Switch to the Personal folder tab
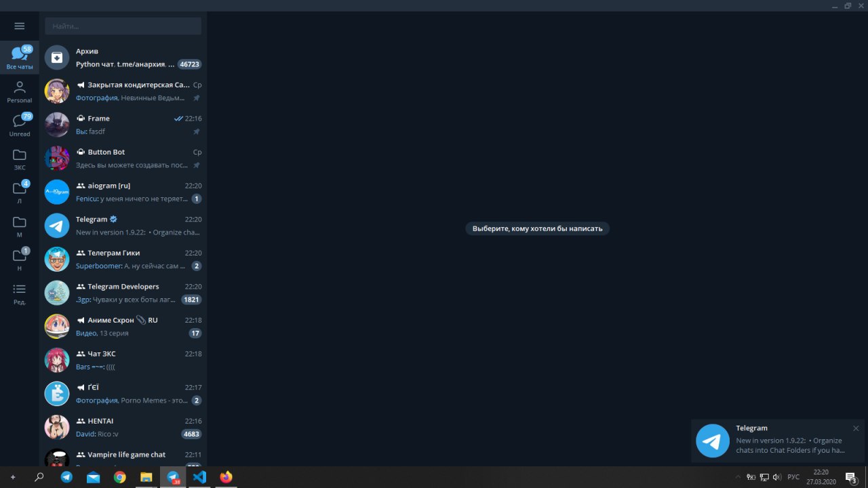Screen dimensions: 868x488 click(x=20, y=91)
